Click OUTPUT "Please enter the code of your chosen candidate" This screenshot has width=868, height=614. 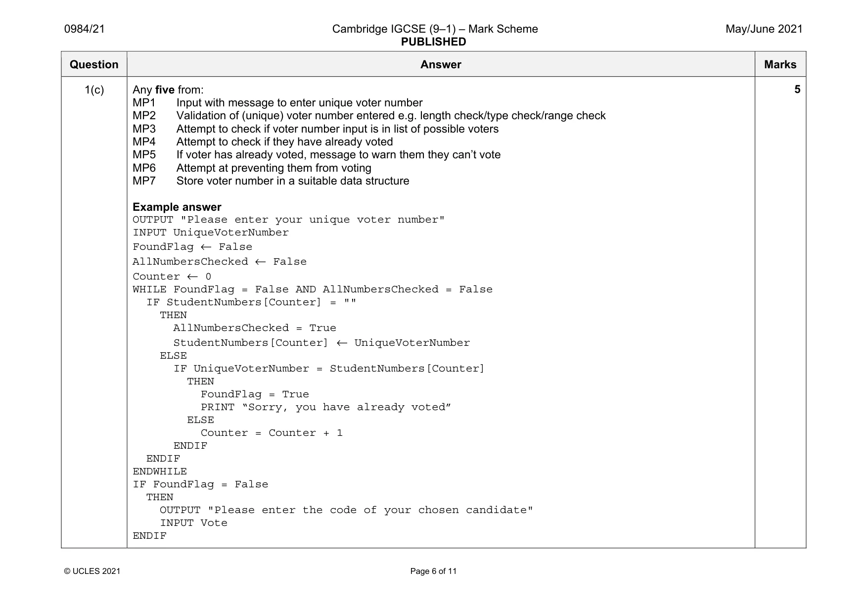point(347,510)
